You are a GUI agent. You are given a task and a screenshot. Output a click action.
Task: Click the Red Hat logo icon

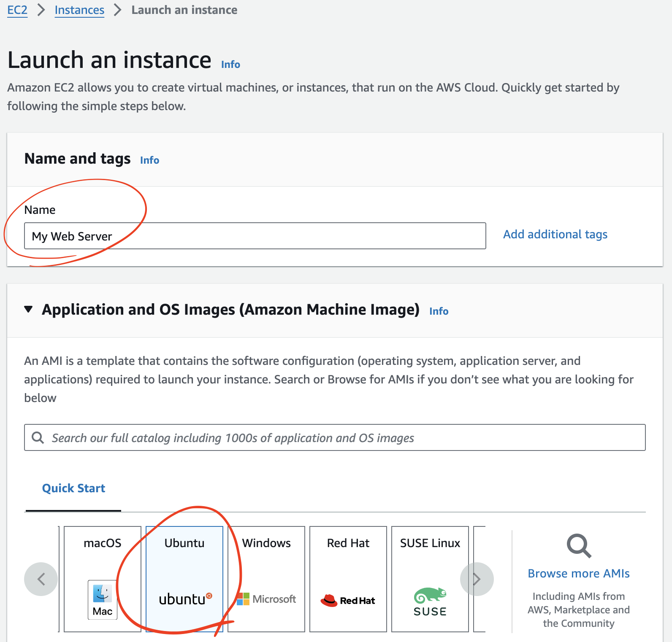(x=348, y=600)
